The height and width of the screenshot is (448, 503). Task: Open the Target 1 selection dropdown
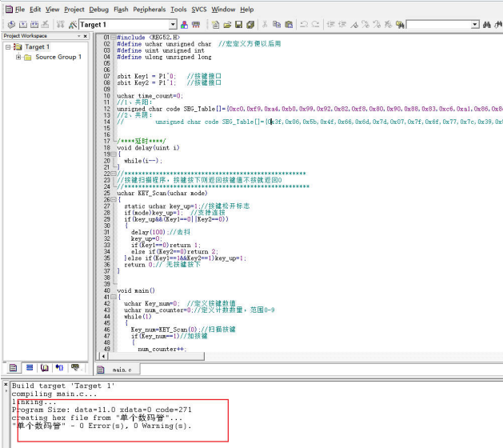(174, 25)
